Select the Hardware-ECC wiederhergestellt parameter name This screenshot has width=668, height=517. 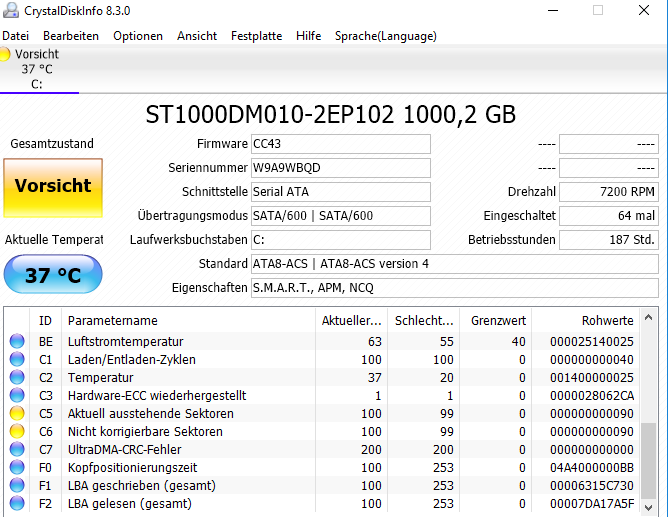pyautogui.click(x=157, y=395)
